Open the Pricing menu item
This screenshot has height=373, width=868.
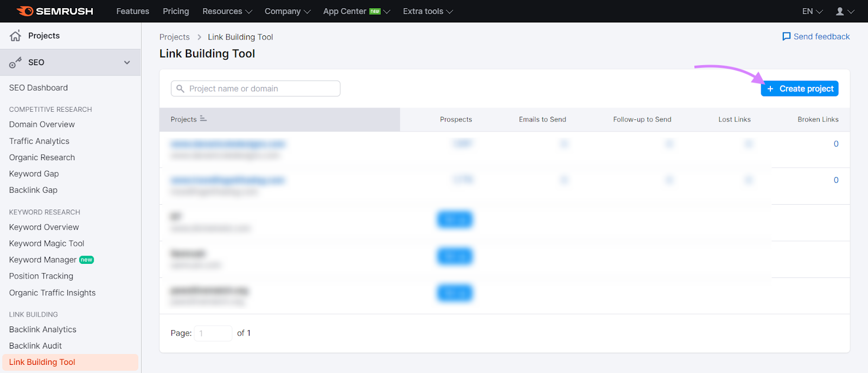click(176, 11)
